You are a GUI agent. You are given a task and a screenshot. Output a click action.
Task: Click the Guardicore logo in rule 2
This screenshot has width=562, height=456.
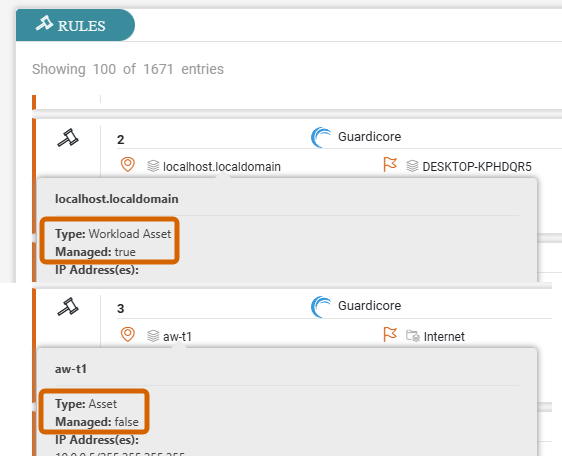pyautogui.click(x=321, y=137)
